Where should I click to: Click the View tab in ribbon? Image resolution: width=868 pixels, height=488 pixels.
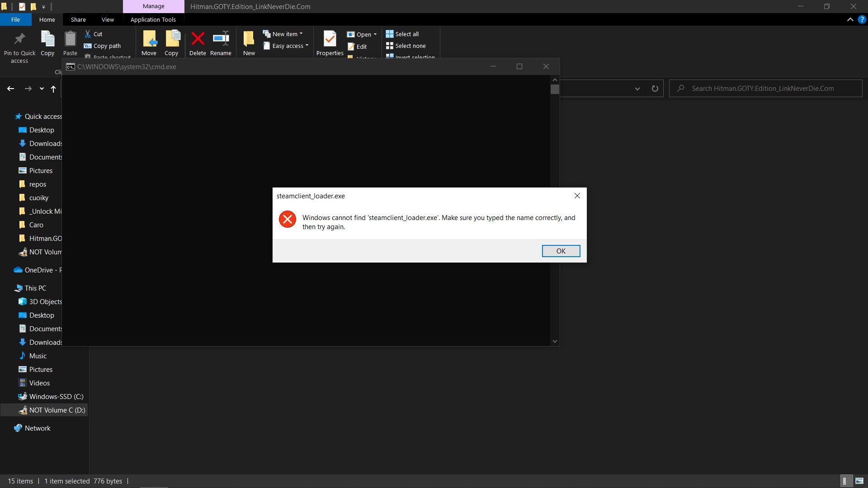(107, 20)
